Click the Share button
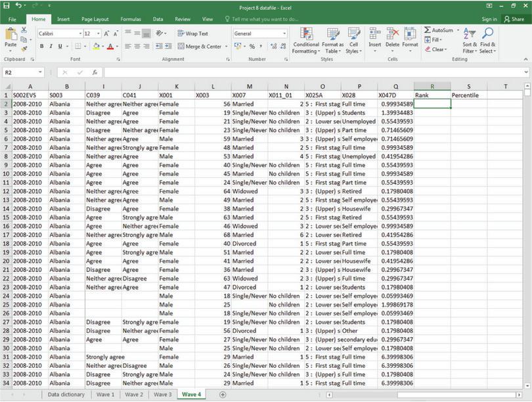 [516, 18]
